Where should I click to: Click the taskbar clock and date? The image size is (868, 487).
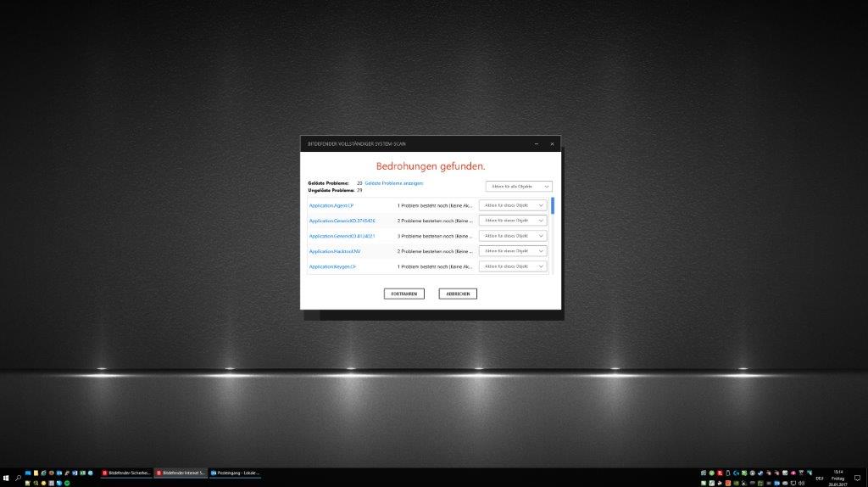[838, 479]
